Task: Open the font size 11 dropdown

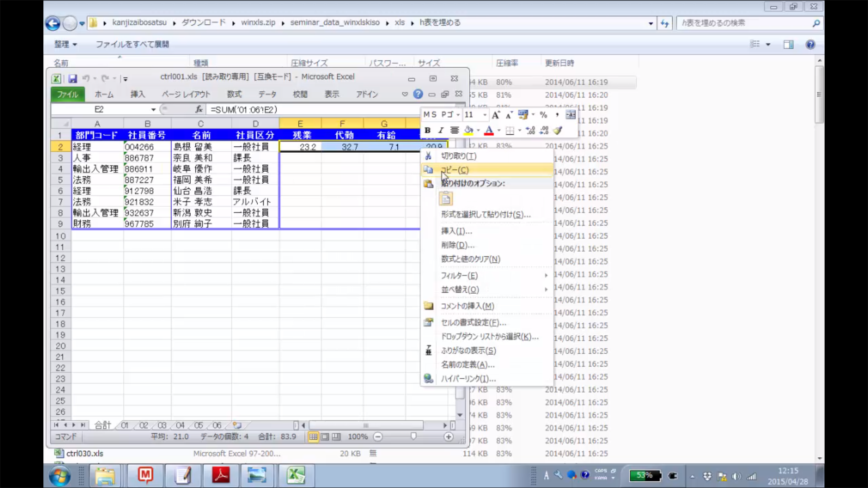Action: (x=485, y=115)
